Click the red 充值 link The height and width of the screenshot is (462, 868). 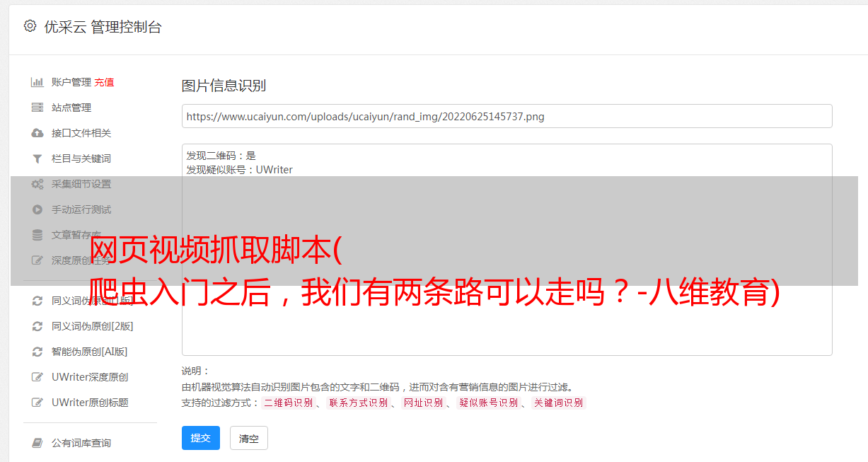coord(104,82)
